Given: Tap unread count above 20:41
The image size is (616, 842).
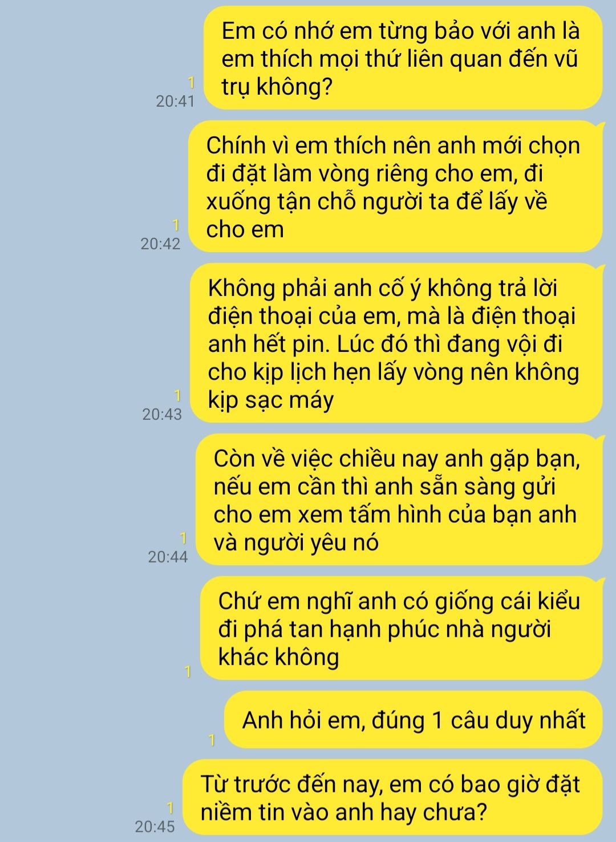Looking at the screenshot, I should [192, 83].
